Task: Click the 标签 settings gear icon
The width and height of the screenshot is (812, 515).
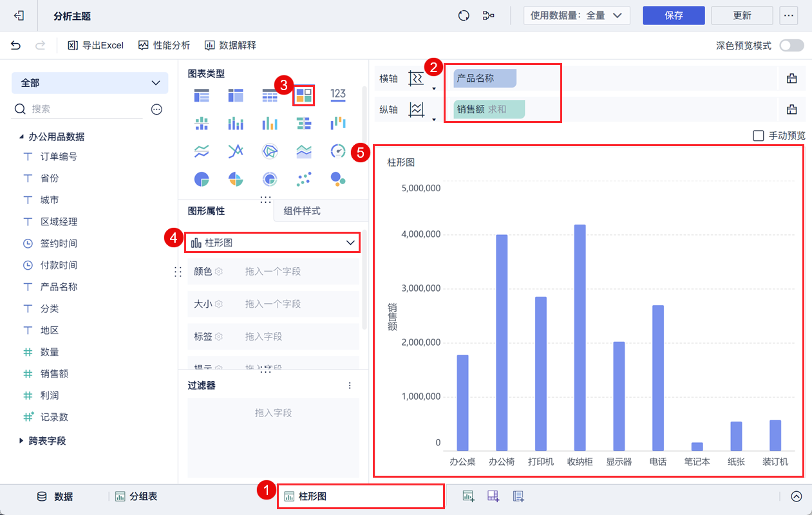Action: pos(219,337)
